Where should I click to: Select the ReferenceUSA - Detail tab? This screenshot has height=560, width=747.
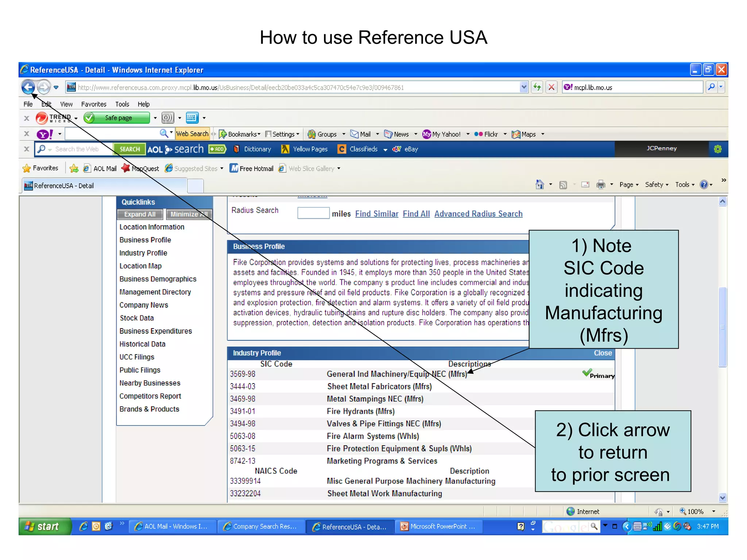(x=104, y=186)
